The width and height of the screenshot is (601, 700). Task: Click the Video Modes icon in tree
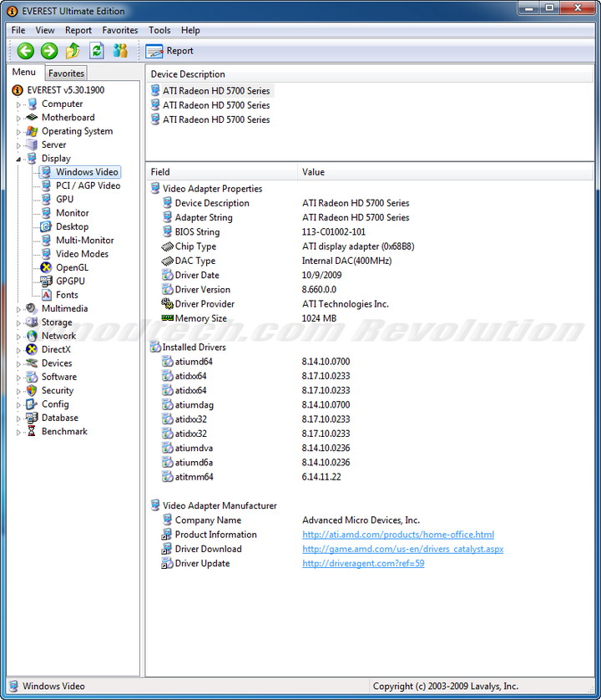[x=46, y=254]
